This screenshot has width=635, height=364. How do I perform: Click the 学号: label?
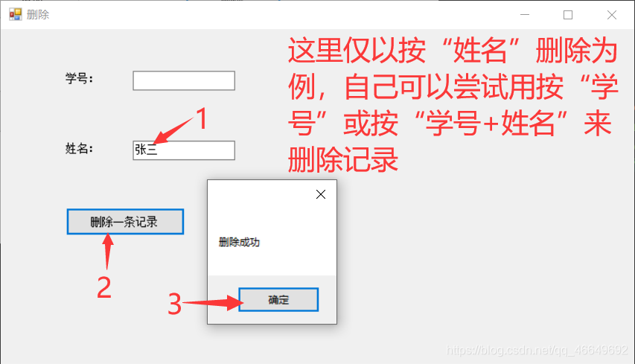click(80, 78)
